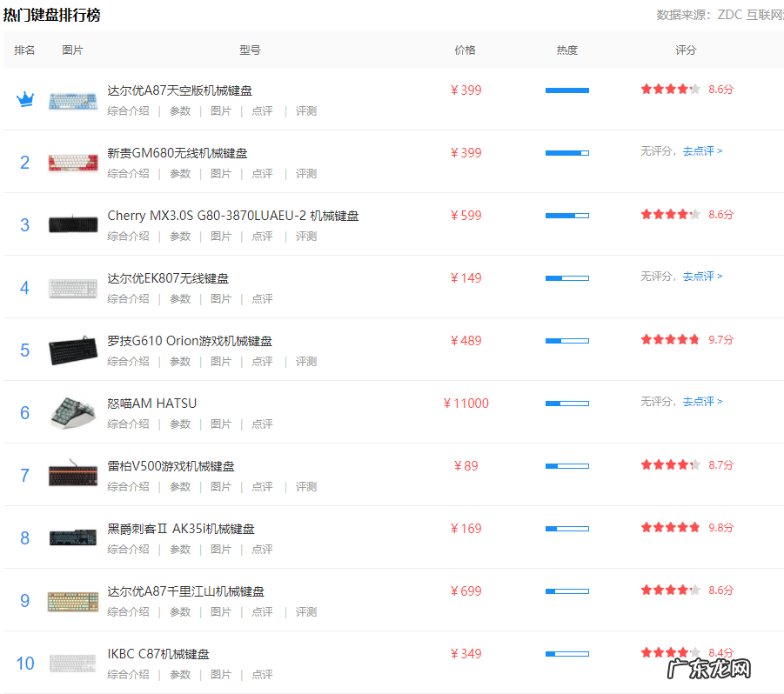Viewport: 784px width, 694px height.
Task: Click the star rating of 罗技G610 Orion
Action: [x=669, y=339]
